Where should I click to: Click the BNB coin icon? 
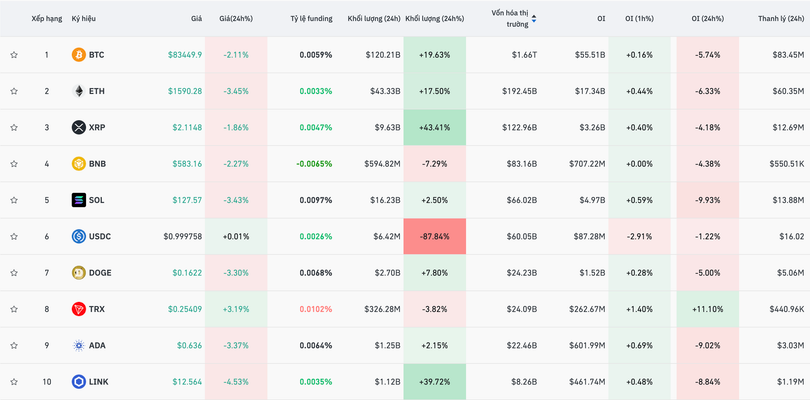pos(78,164)
